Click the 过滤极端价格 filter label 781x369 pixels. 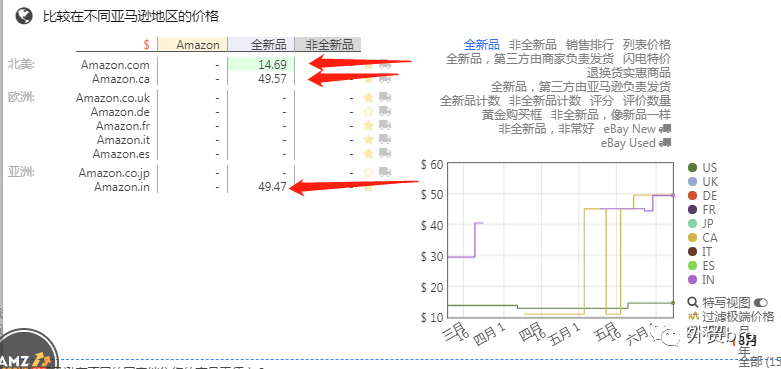coord(738,316)
